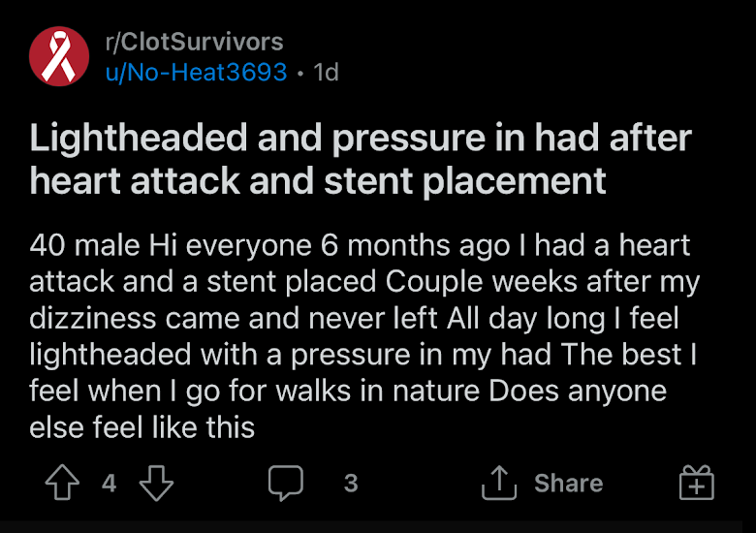Click the share upload arrow icon
The height and width of the screenshot is (533, 756).
pos(499,483)
